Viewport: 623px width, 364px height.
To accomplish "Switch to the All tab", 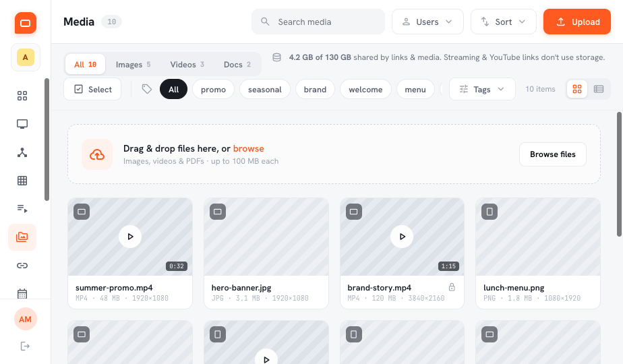I will pos(86,65).
